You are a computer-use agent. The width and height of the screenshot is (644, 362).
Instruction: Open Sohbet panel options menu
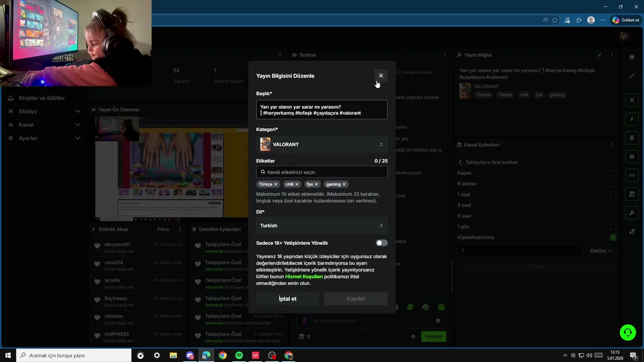coord(445,55)
